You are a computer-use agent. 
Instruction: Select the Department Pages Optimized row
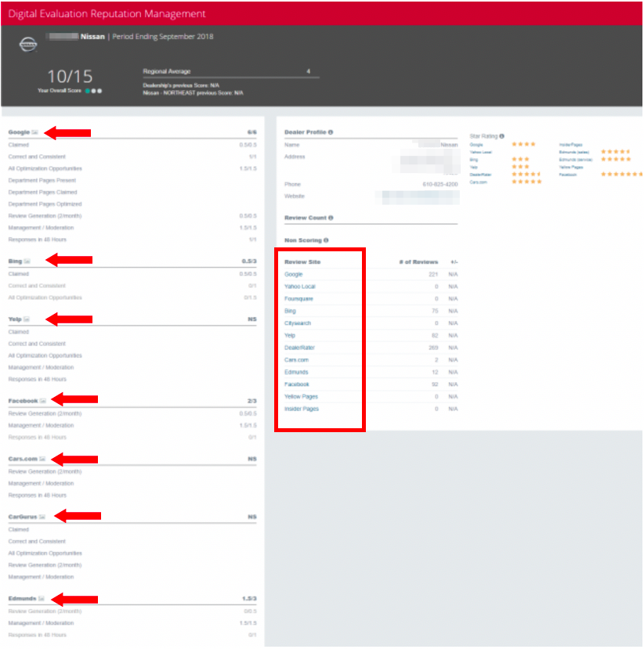coord(132,204)
